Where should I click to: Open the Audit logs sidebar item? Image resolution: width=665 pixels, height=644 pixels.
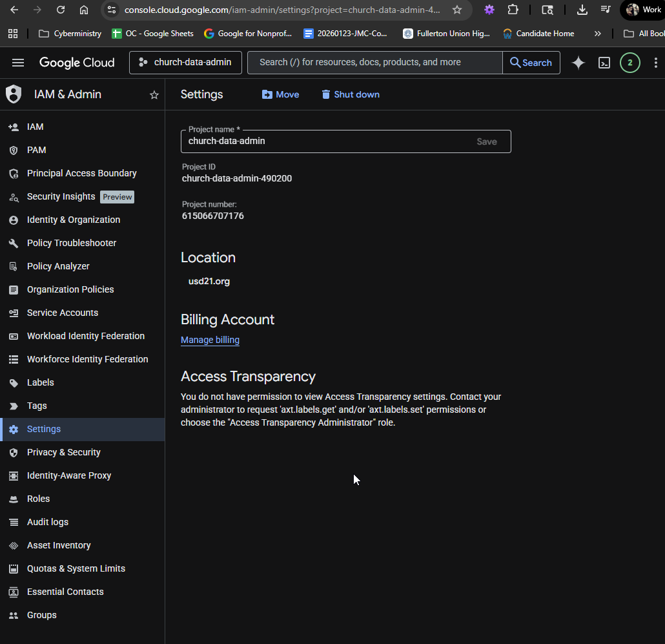point(48,522)
